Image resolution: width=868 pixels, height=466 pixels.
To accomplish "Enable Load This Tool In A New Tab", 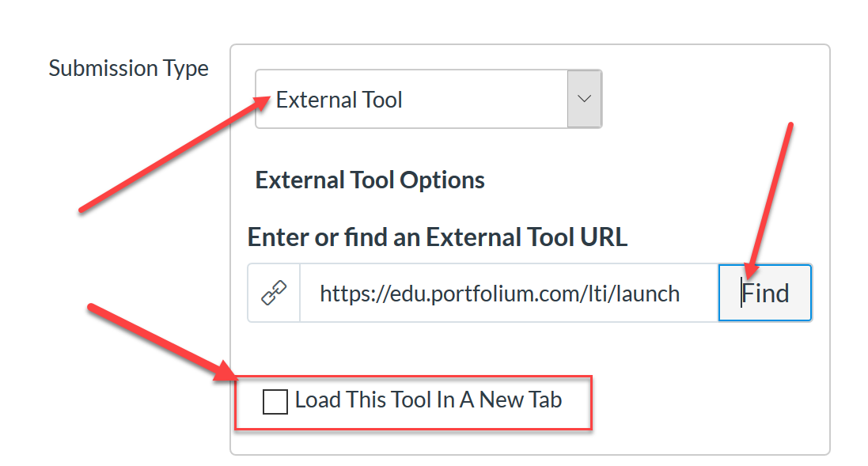I will 275,401.
